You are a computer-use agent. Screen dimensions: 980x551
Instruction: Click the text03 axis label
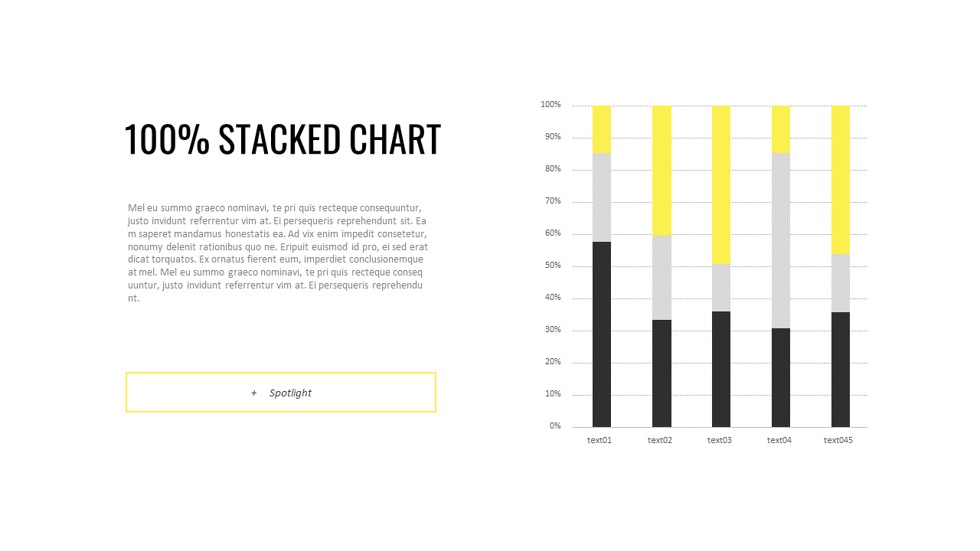point(720,440)
